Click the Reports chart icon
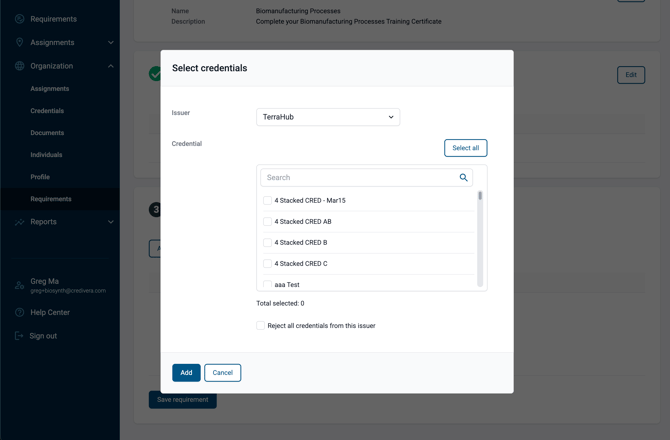 19,222
